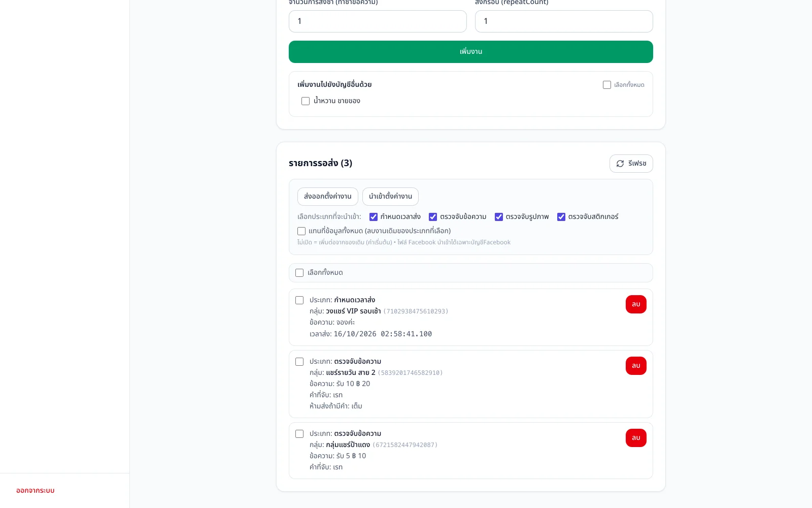Click group ID 5839201746582910
The height and width of the screenshot is (508, 812).
pyautogui.click(x=410, y=373)
